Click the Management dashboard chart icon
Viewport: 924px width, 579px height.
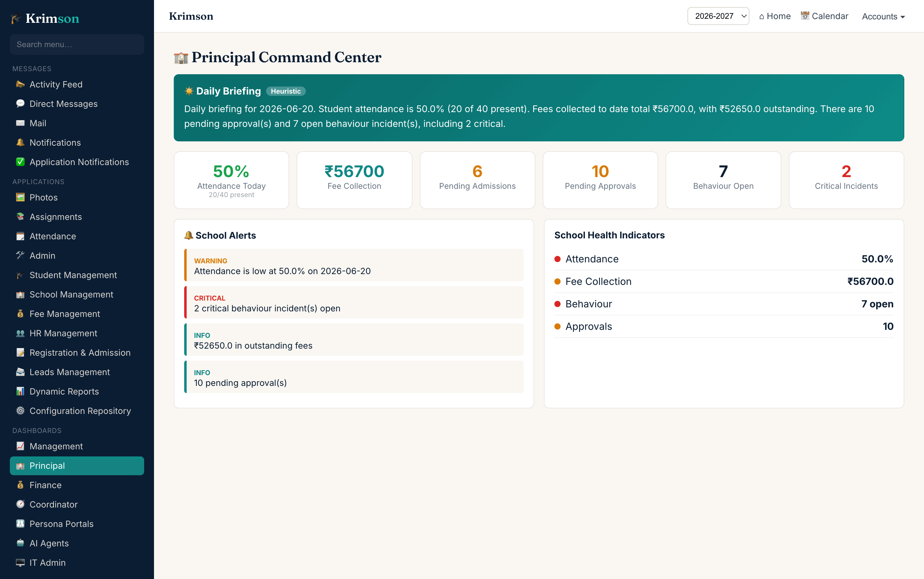click(x=20, y=446)
